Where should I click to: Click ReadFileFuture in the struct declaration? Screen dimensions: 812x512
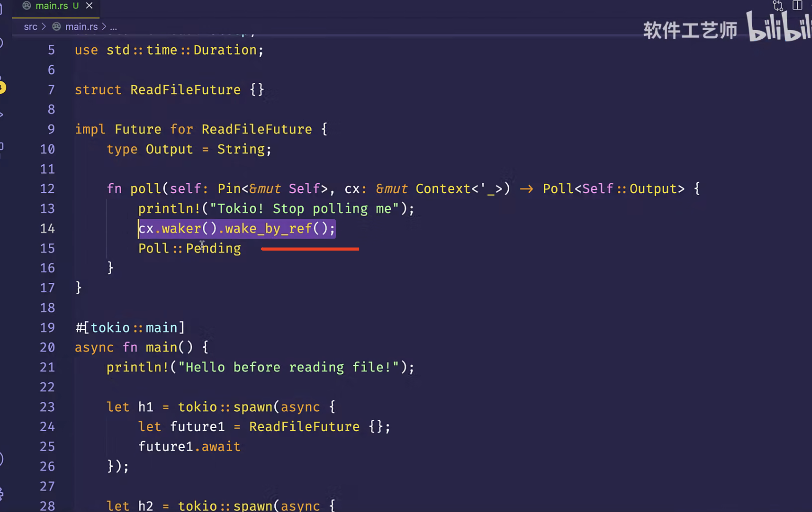(x=185, y=90)
